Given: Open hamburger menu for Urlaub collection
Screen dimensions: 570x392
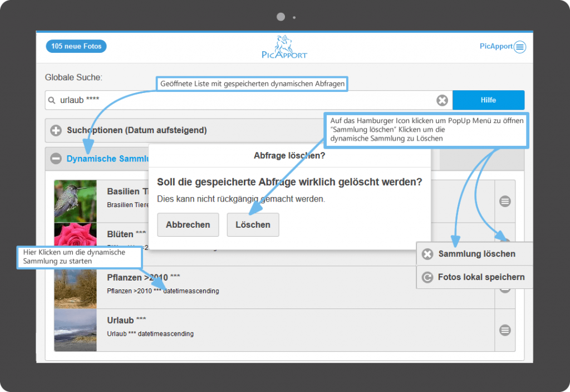Looking at the screenshot, I should point(505,330).
